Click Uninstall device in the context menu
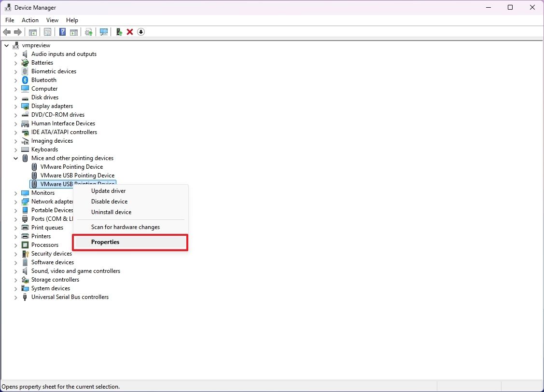 point(111,212)
